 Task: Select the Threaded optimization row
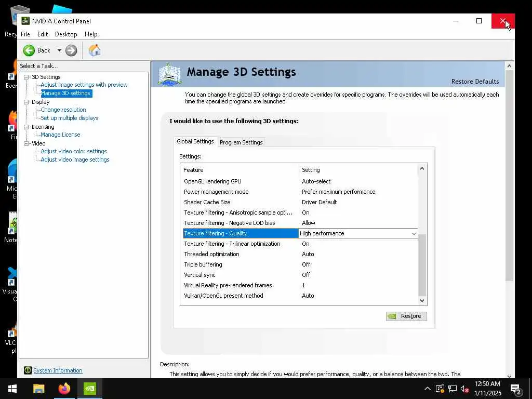(300, 254)
